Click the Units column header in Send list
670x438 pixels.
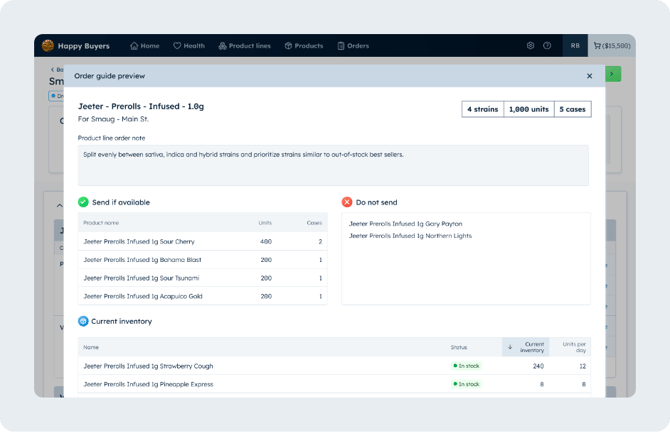(x=265, y=223)
